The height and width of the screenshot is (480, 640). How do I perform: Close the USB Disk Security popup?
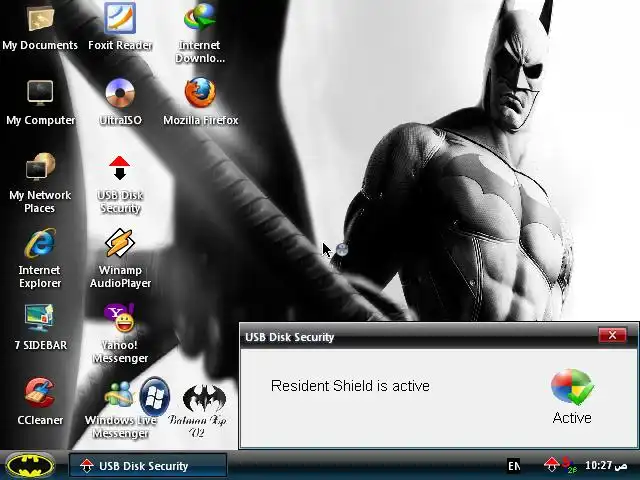[612, 335]
